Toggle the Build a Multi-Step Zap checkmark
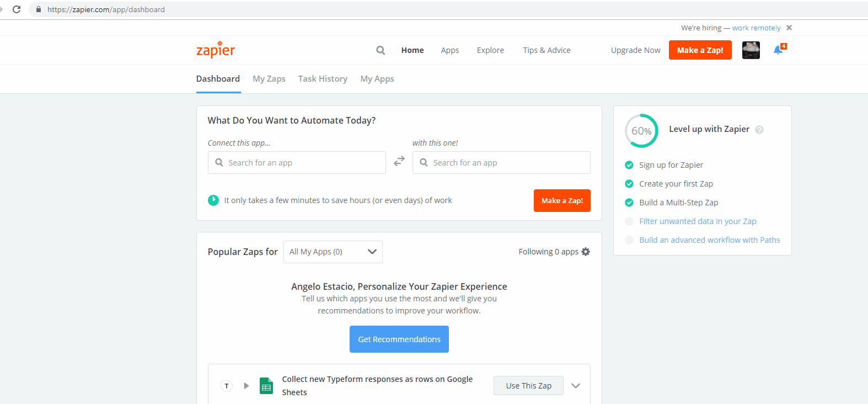 click(629, 203)
